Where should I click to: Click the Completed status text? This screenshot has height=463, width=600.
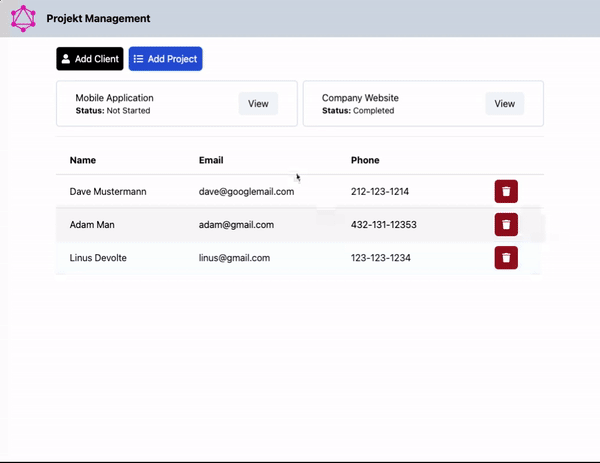coord(373,111)
